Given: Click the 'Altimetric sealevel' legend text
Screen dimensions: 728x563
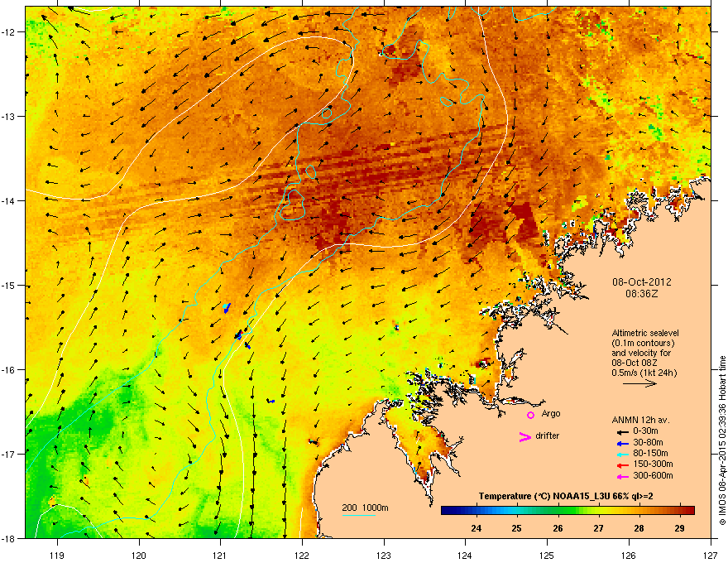Looking at the screenshot, I should (645, 333).
